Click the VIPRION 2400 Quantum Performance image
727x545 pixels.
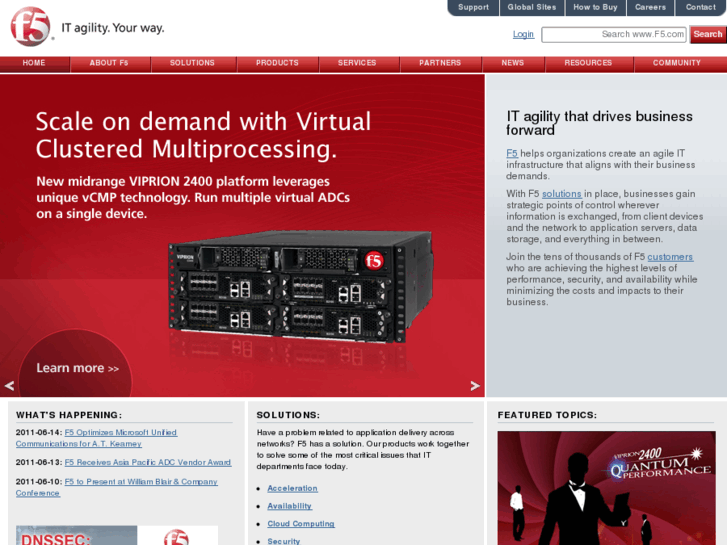point(606,488)
